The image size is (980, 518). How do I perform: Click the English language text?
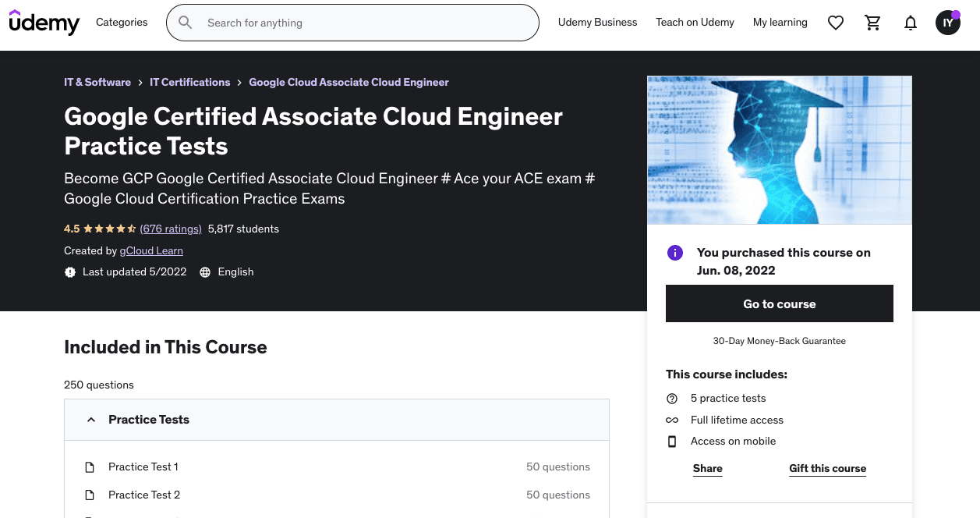[236, 272]
